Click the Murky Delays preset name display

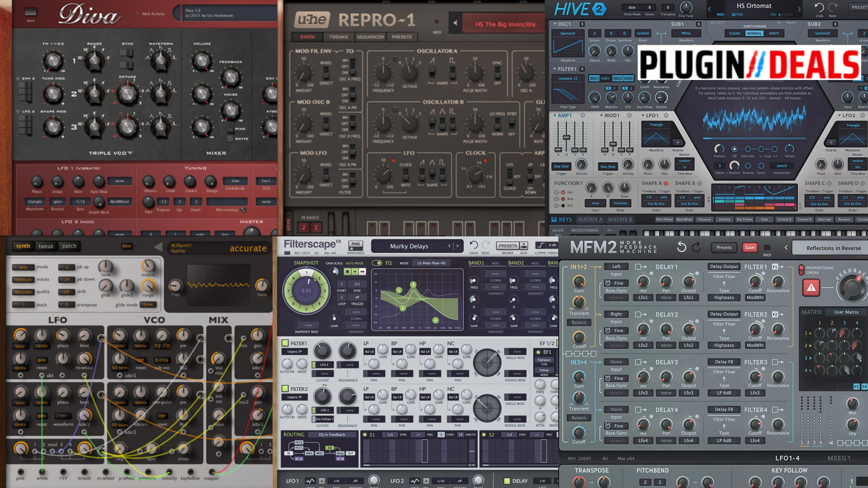pyautogui.click(x=409, y=246)
